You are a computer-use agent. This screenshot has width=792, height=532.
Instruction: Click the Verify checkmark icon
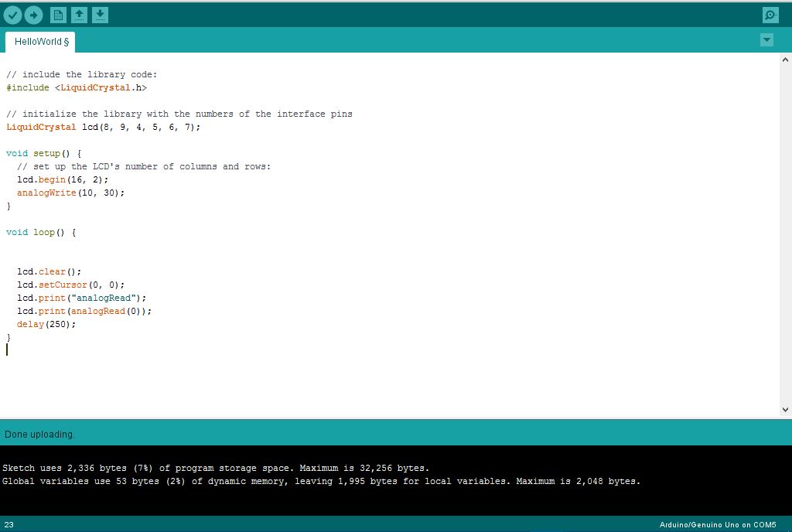pyautogui.click(x=12, y=15)
